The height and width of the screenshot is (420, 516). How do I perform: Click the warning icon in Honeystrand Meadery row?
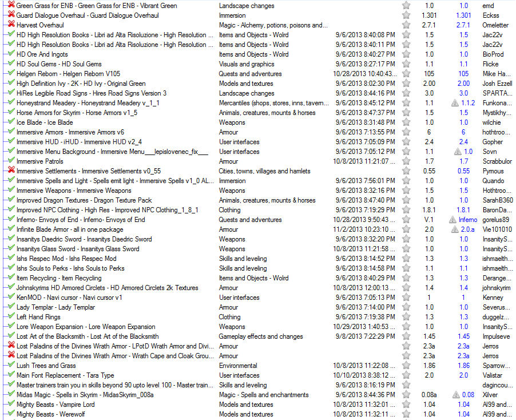click(455, 103)
